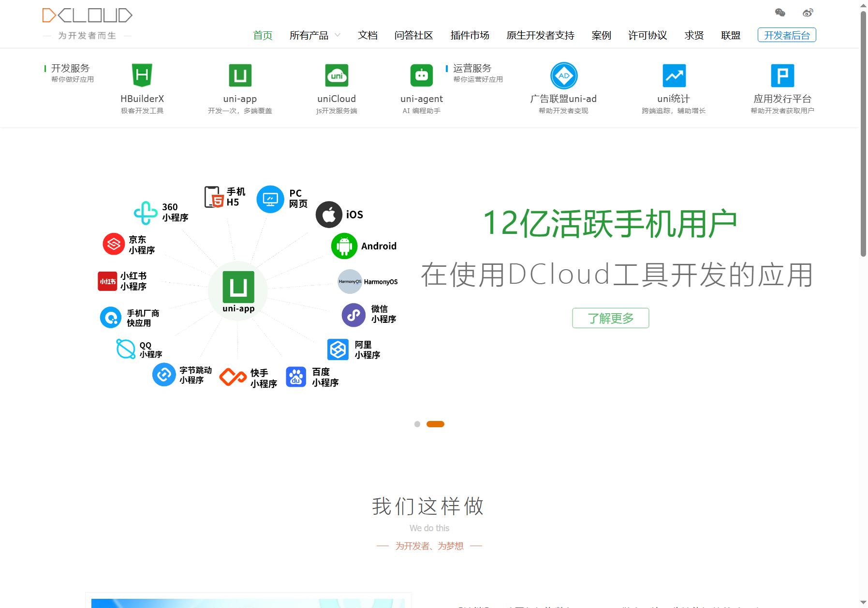Open 插件市场 nav item
868x608 pixels.
(470, 35)
